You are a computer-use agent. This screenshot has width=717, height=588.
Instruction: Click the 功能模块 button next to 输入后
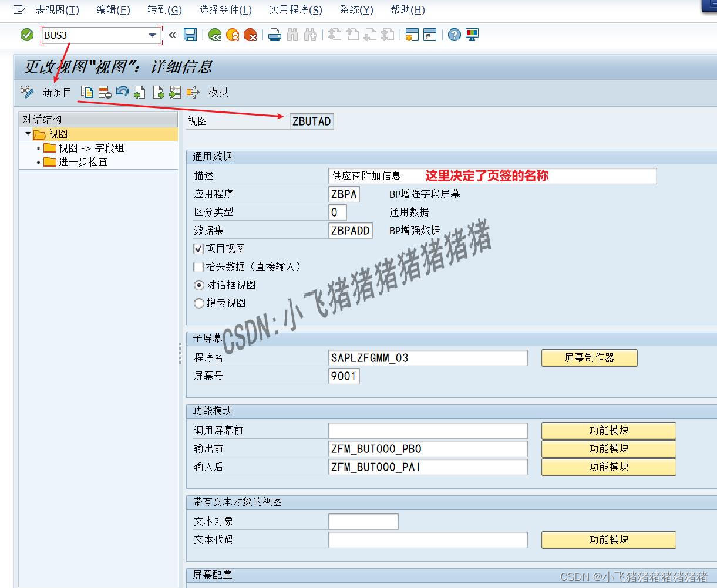(x=608, y=467)
